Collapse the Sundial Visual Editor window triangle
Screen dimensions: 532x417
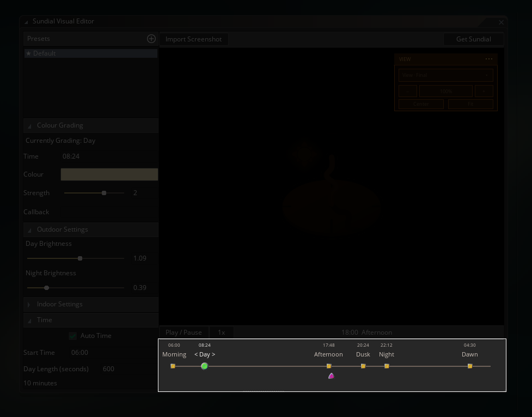coord(26,22)
